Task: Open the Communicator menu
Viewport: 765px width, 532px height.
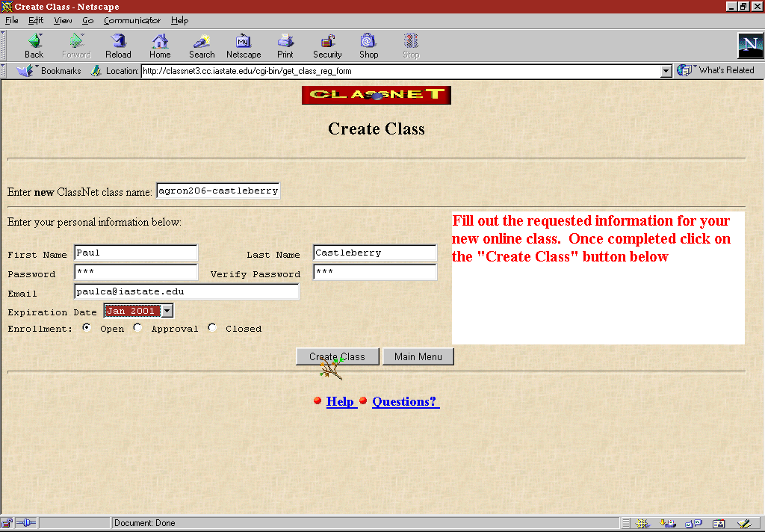Action: [131, 20]
